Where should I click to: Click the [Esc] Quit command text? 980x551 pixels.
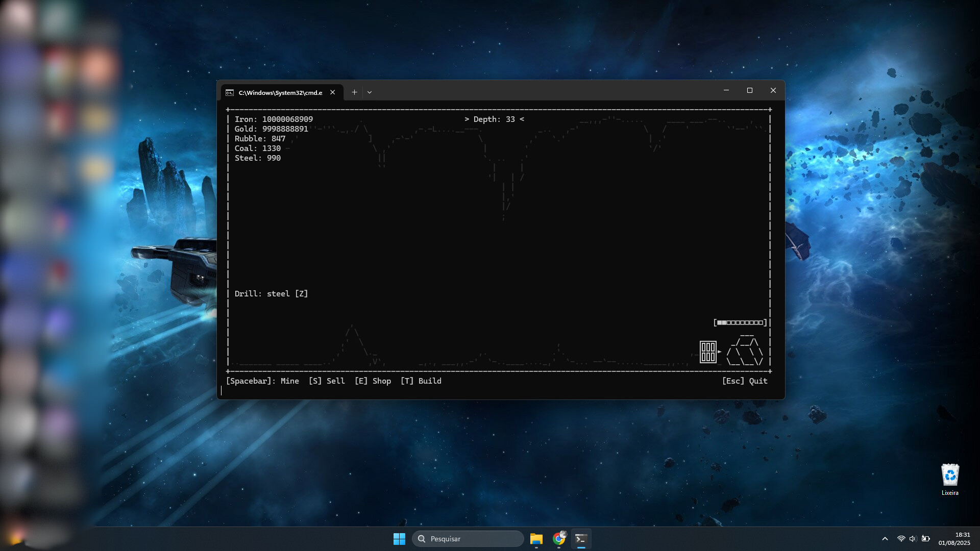(x=745, y=381)
